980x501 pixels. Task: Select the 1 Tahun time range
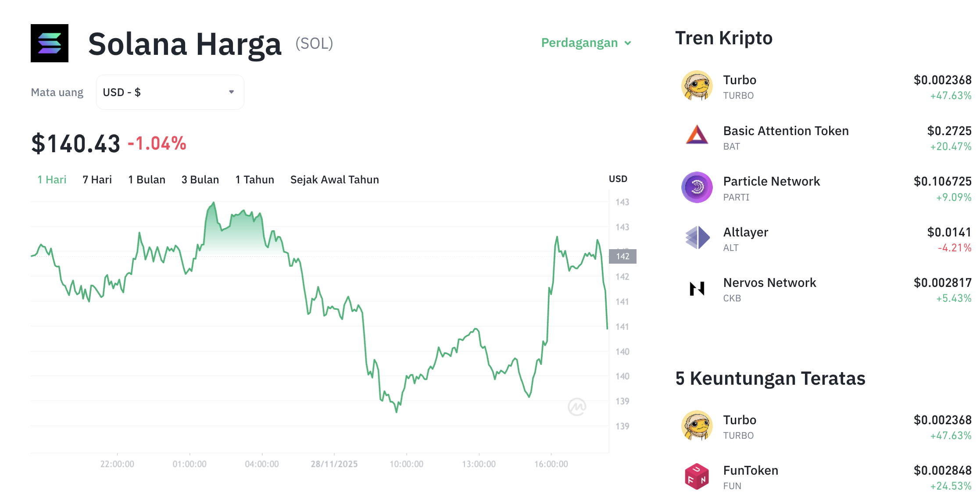point(254,179)
